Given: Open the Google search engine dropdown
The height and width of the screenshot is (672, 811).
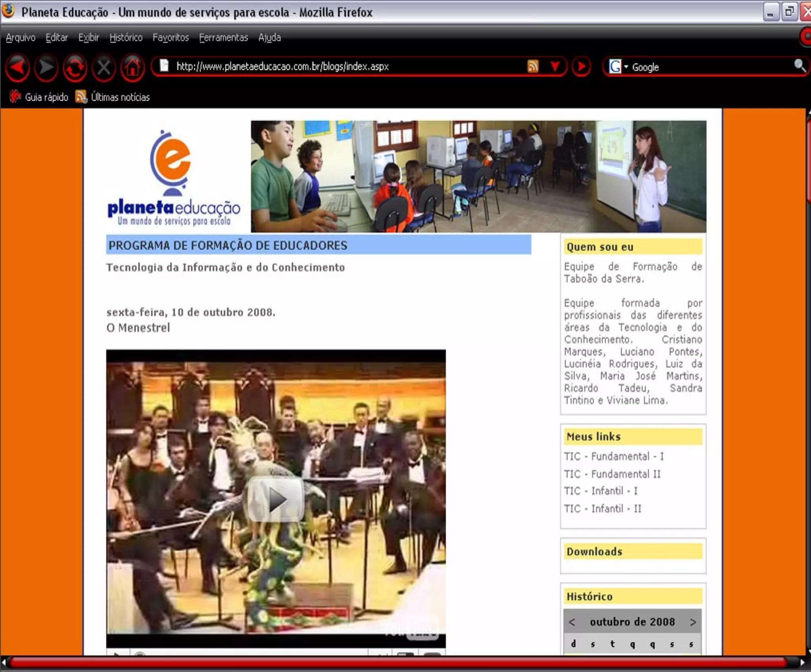Looking at the screenshot, I should 619,67.
